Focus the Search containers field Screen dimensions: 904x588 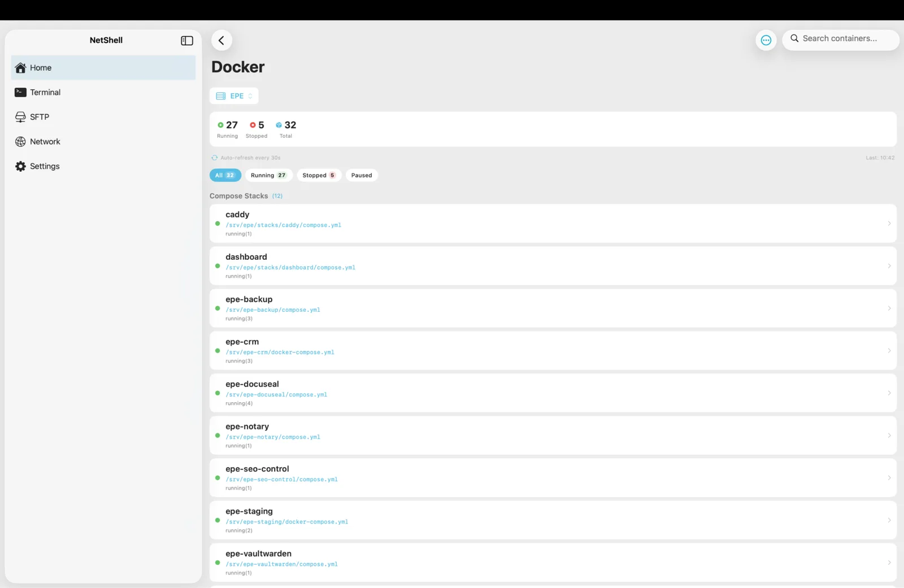pos(841,40)
